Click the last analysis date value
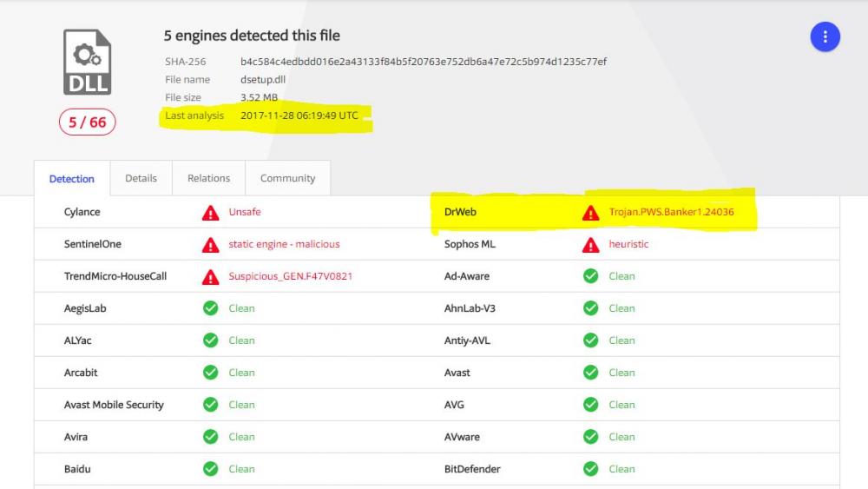868x489 pixels. pyautogui.click(x=299, y=116)
